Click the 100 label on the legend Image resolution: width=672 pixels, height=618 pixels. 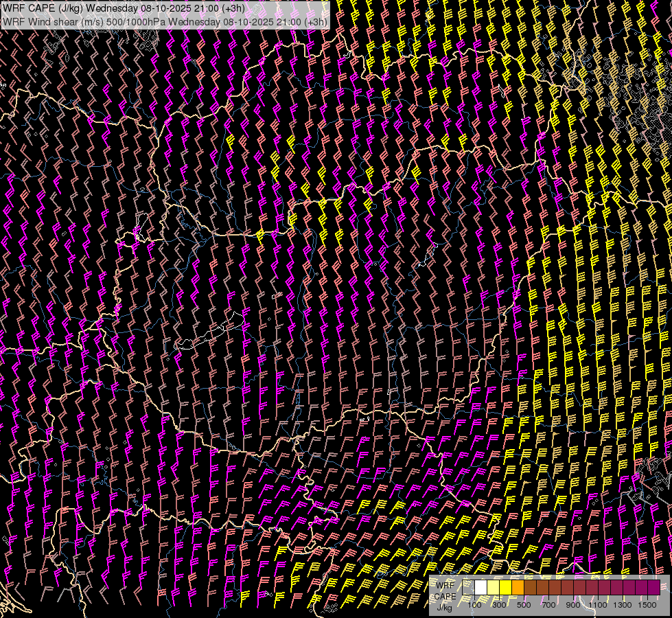coord(474,605)
